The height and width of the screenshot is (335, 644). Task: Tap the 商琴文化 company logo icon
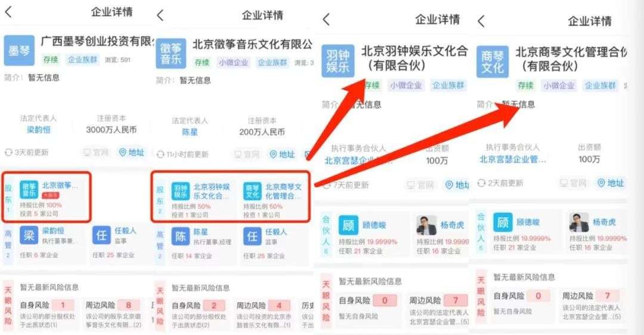pyautogui.click(x=493, y=62)
